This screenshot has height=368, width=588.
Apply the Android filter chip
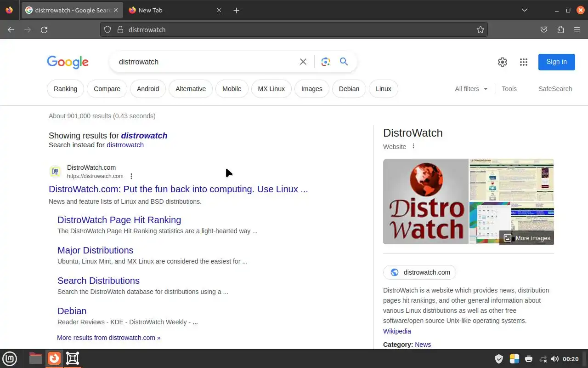(148, 89)
